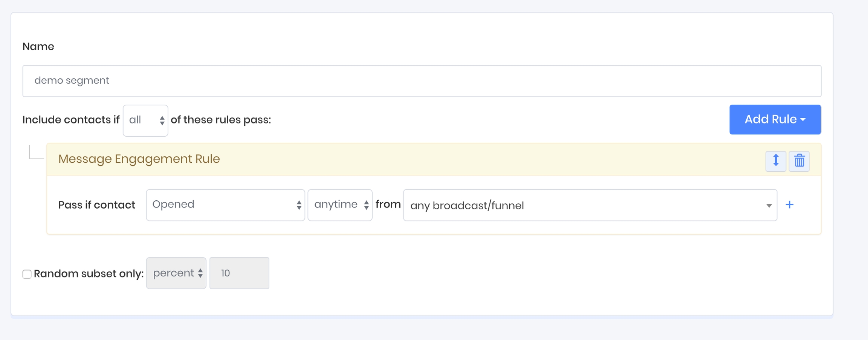Click the word "from" in the rule
868x340 pixels.
click(388, 204)
